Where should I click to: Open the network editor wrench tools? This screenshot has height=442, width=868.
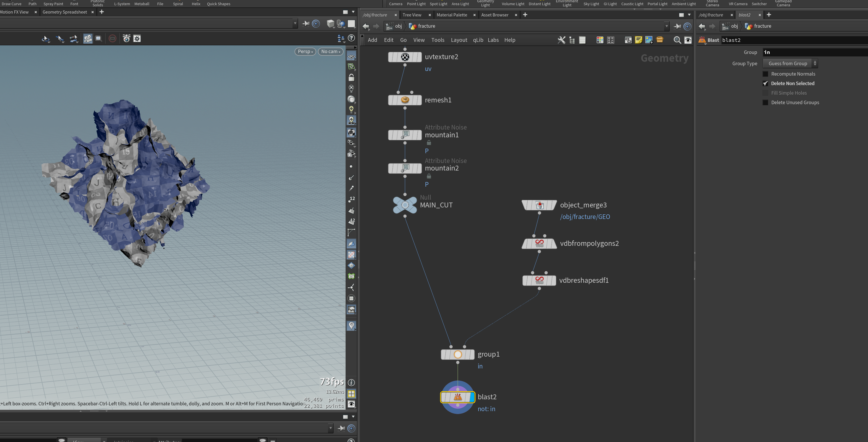coord(561,40)
